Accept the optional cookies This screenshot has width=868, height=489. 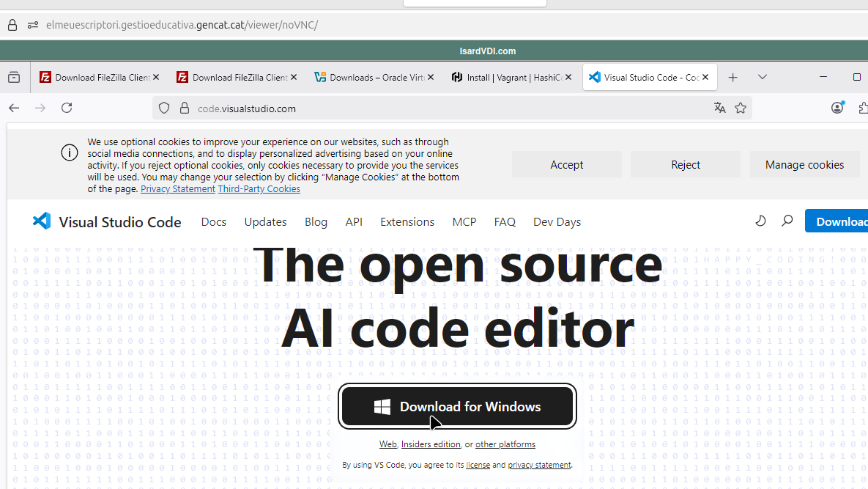(566, 165)
